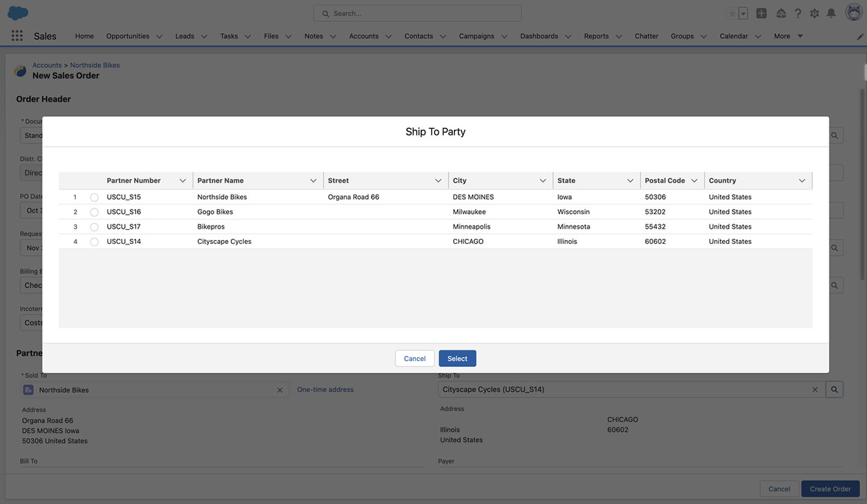
Task: Click the Ship To search magnifier button
Action: pyautogui.click(x=834, y=390)
